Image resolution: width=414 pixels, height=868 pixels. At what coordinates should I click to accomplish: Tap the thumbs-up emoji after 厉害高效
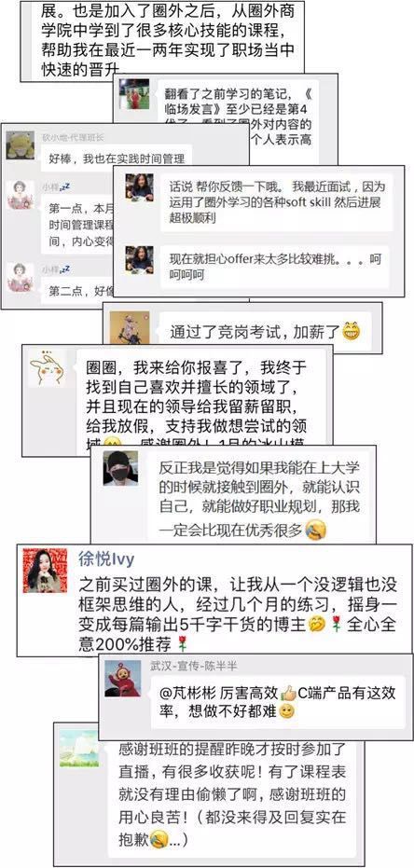(288, 693)
